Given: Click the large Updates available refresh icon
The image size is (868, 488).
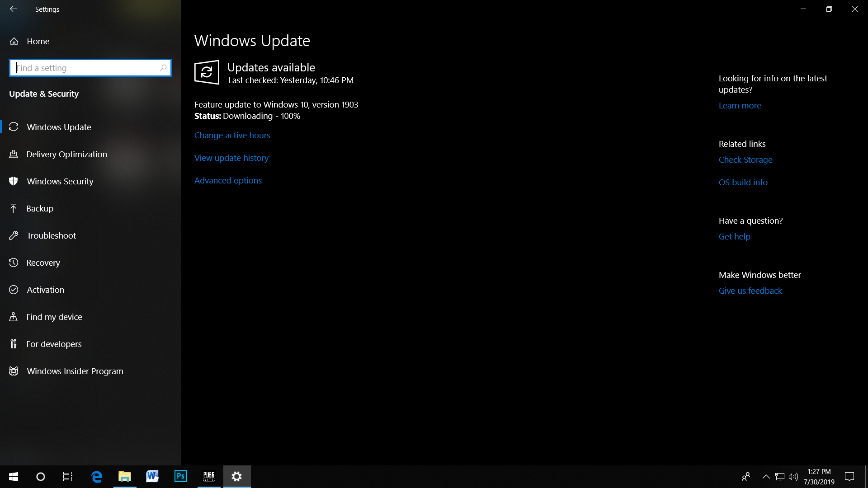Looking at the screenshot, I should (207, 72).
